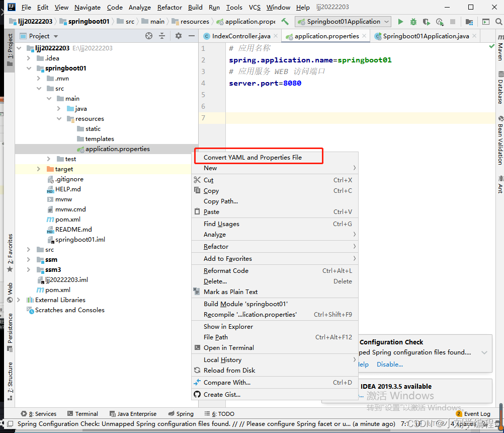Image resolution: width=504 pixels, height=433 pixels.
Task: Expand the ssm3 module
Action: point(29,269)
